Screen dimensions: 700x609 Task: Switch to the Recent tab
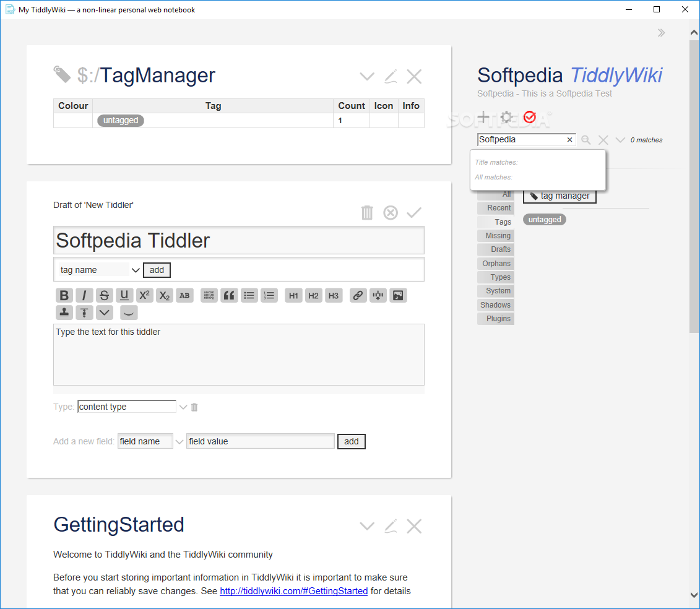pos(496,208)
